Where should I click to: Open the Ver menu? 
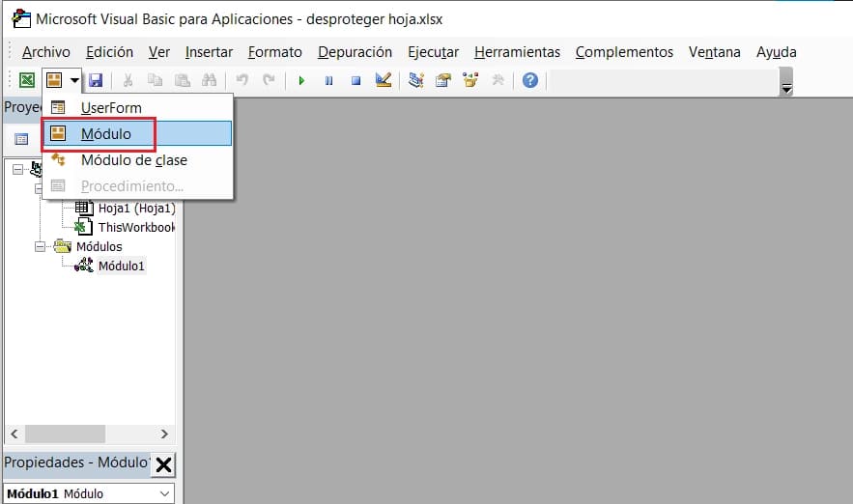coord(158,51)
